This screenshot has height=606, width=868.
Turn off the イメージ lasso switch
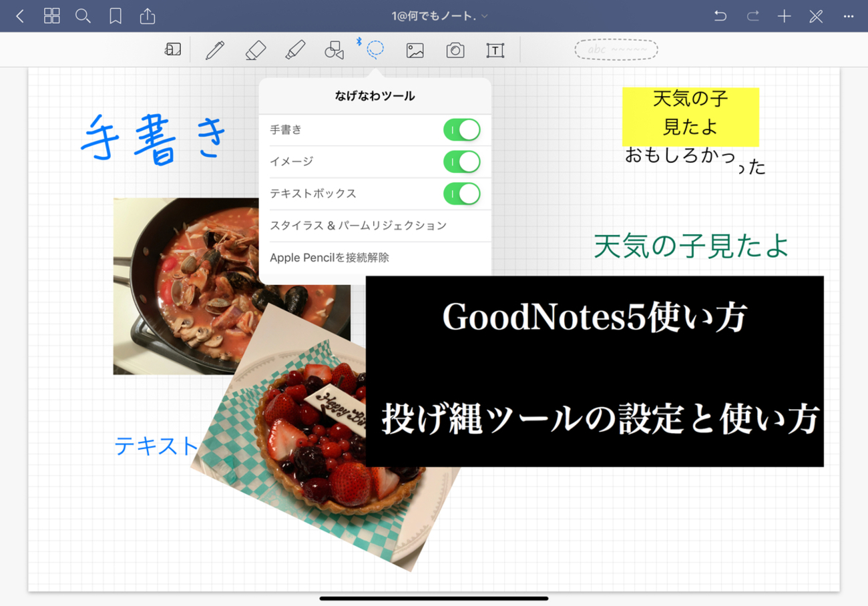click(462, 162)
